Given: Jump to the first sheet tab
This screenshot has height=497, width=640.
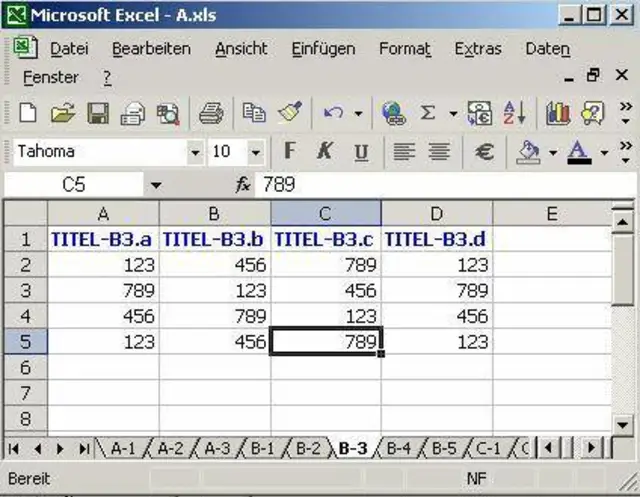Looking at the screenshot, I should [x=14, y=449].
